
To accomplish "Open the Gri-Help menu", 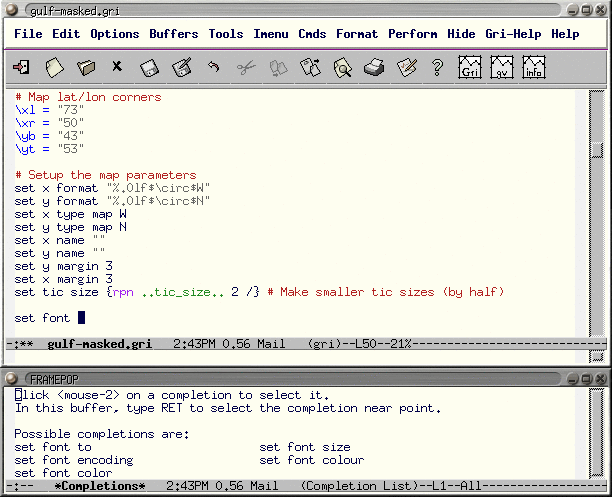I will 513,34.
